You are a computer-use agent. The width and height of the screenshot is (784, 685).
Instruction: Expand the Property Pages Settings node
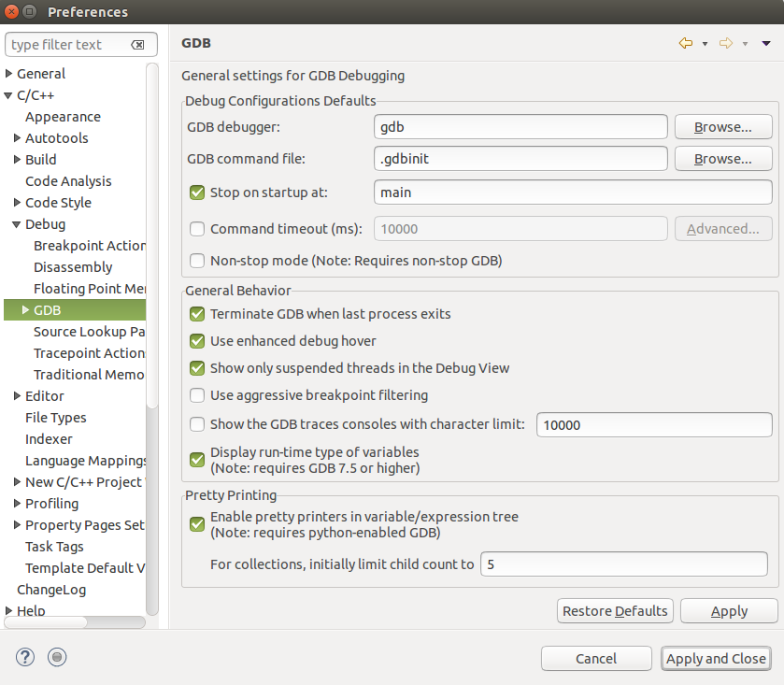[x=17, y=525]
